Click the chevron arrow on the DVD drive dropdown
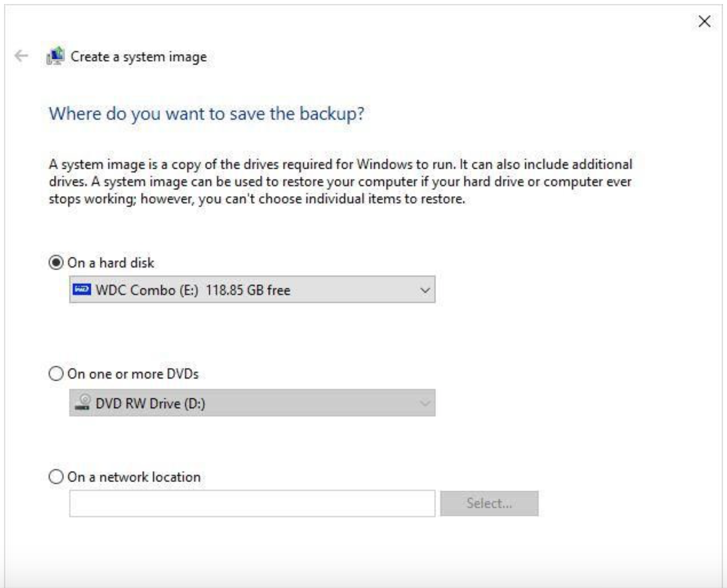 click(425, 403)
